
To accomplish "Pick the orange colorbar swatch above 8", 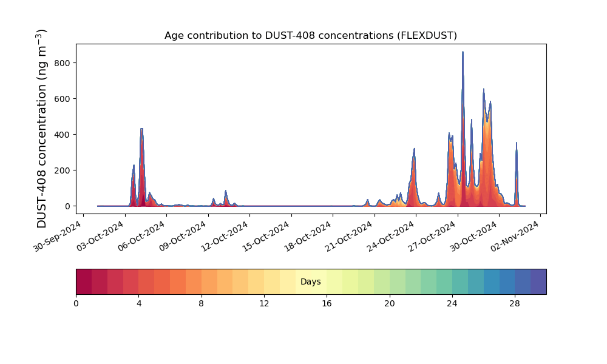I will tap(209, 281).
